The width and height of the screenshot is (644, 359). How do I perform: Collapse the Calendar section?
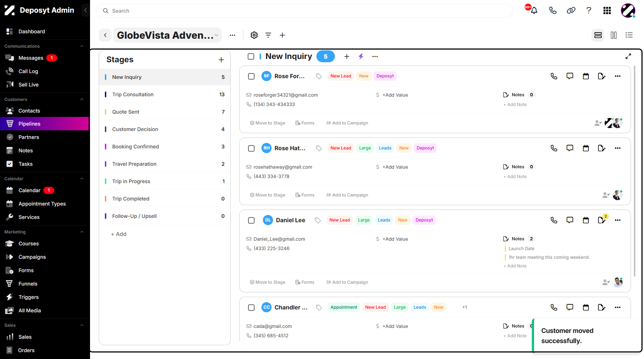[x=82, y=179]
